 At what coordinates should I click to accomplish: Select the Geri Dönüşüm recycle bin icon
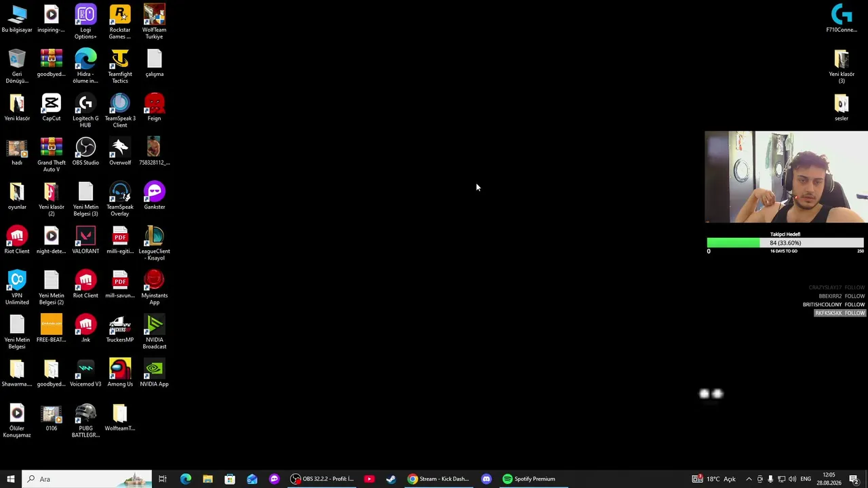(17, 66)
